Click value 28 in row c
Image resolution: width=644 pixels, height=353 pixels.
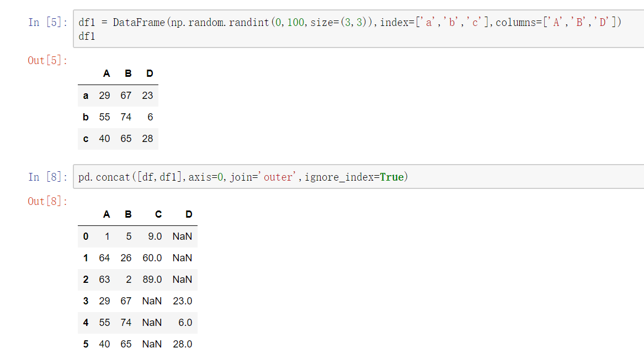[x=147, y=139]
